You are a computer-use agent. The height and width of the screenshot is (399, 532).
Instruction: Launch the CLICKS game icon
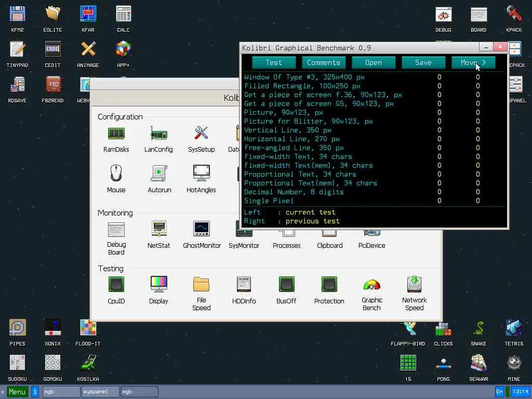[444, 329]
